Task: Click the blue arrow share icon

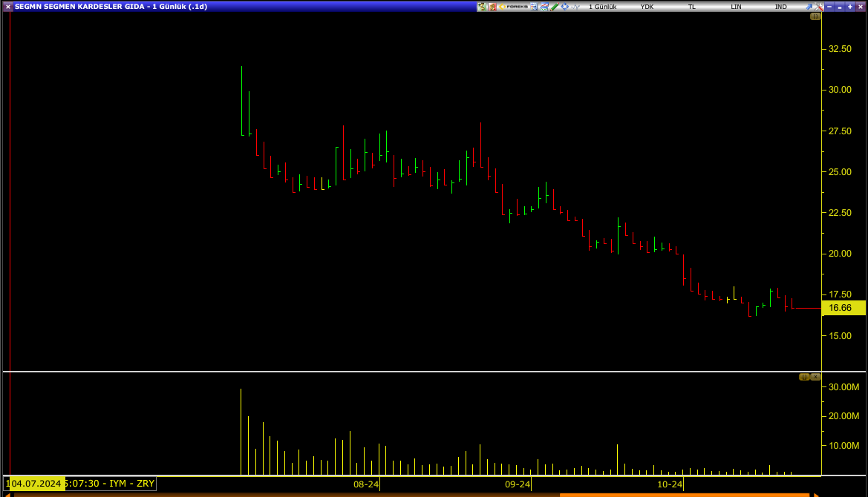Action: (x=811, y=6)
